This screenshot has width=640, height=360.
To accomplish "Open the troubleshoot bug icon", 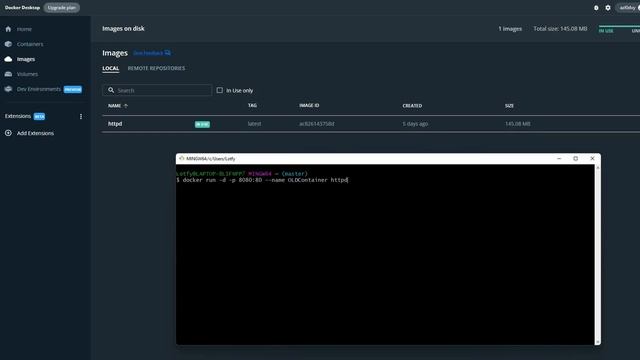I will (596, 8).
